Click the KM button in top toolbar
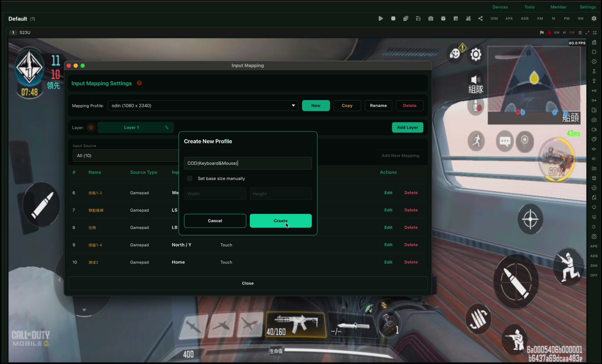Screen dimensions: 602x364 click(x=540, y=19)
